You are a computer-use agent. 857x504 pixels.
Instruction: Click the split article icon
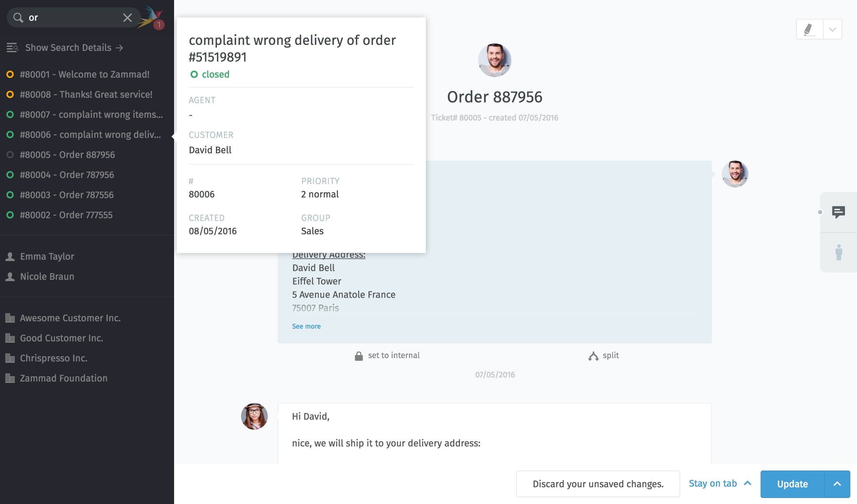click(593, 356)
